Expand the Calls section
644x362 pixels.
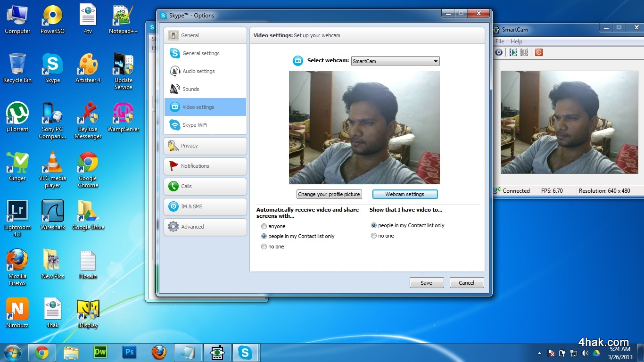pyautogui.click(x=205, y=186)
